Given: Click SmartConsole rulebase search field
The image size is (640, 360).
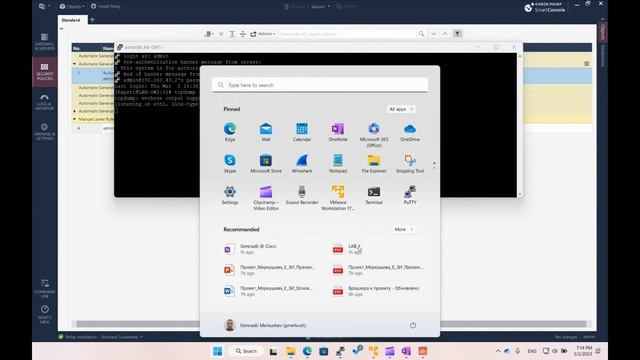Looking at the screenshot, I should click(347, 34).
